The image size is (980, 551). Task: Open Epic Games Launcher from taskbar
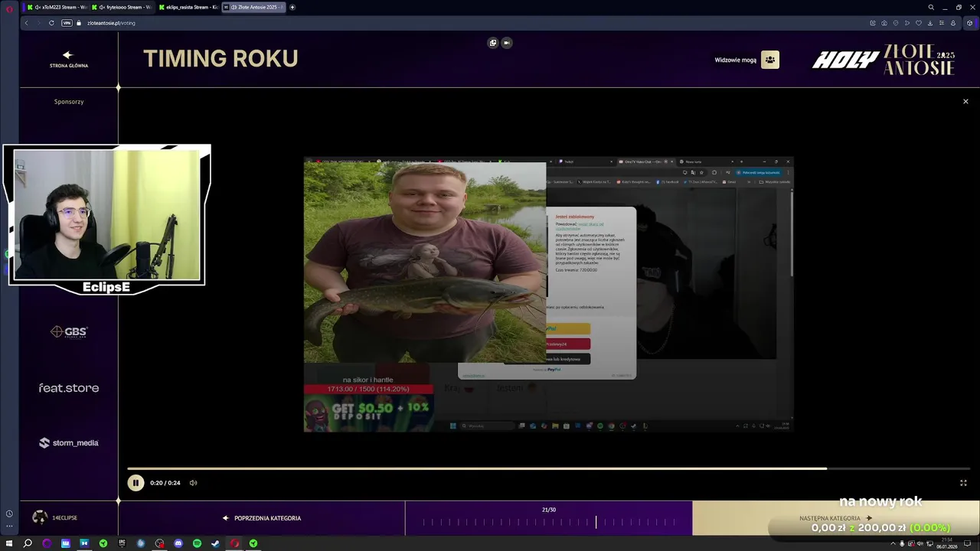coord(122,543)
